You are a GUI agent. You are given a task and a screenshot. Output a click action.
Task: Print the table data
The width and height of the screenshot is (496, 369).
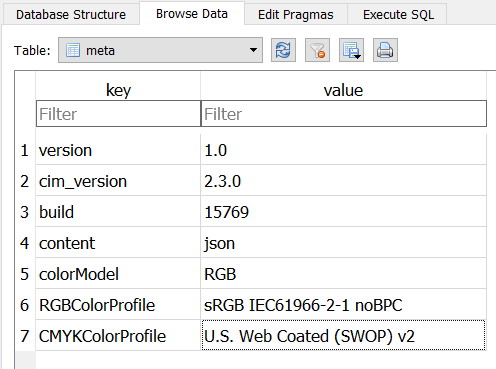click(385, 50)
